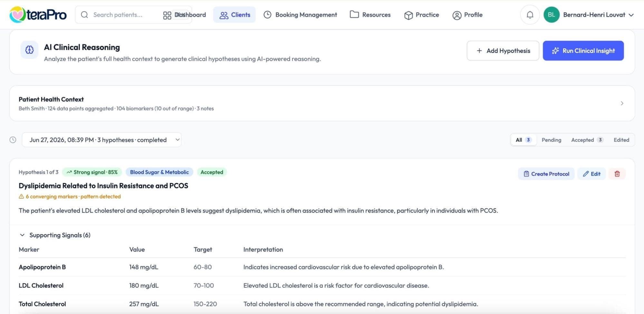The height and width of the screenshot is (314, 644).
Task: Click the LDL Cholesterol marker row
Action: click(322, 285)
